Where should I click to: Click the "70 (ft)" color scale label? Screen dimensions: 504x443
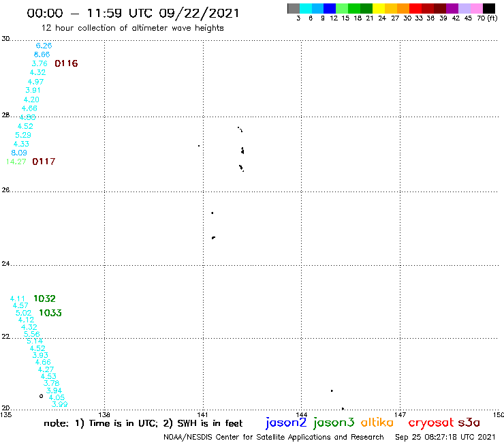pyautogui.click(x=487, y=18)
